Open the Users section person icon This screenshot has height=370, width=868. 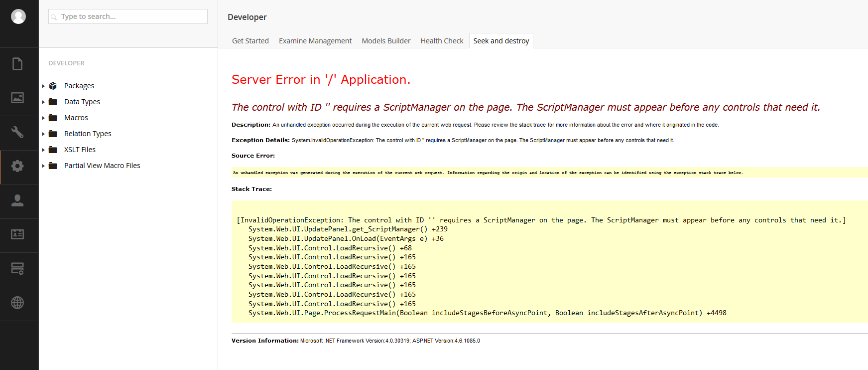click(x=17, y=200)
